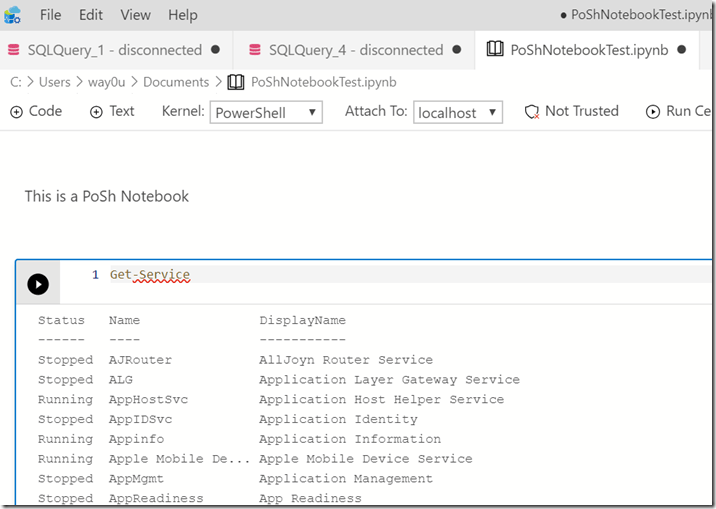Click into Get-Service code editor line
Viewport: 716px width, 509px height.
click(x=410, y=275)
